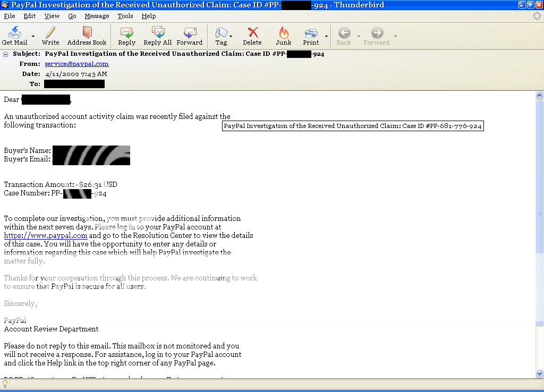Click the service@paypal.com sender link

coord(76,64)
